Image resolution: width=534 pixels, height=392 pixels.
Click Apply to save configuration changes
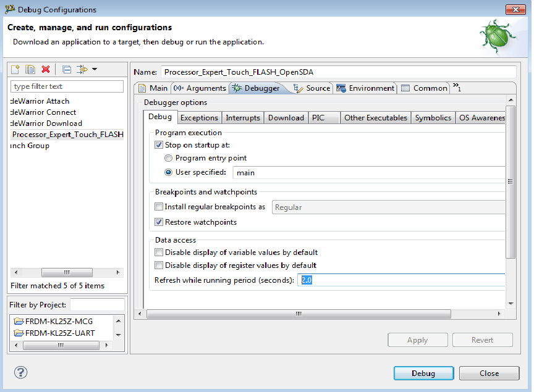[x=418, y=340]
